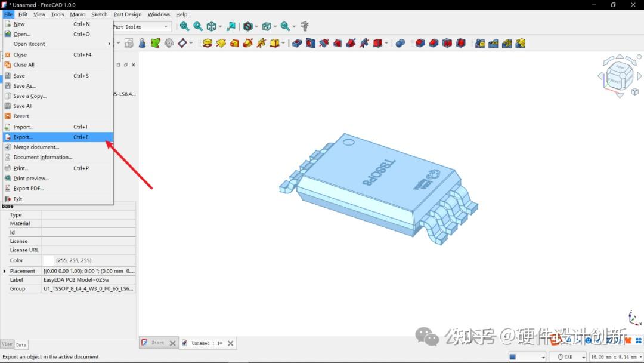
Task: Click the navigation cube down arrow
Action: (620, 96)
